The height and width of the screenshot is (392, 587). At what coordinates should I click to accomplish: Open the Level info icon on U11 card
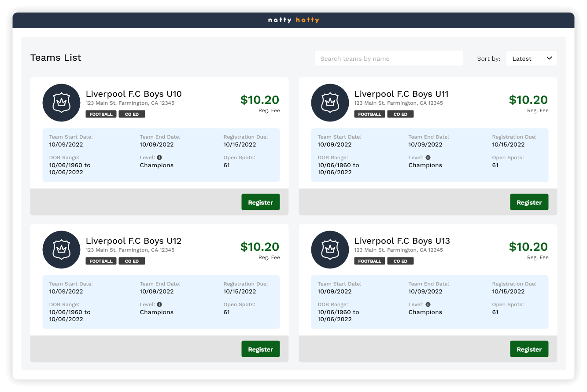click(x=428, y=157)
